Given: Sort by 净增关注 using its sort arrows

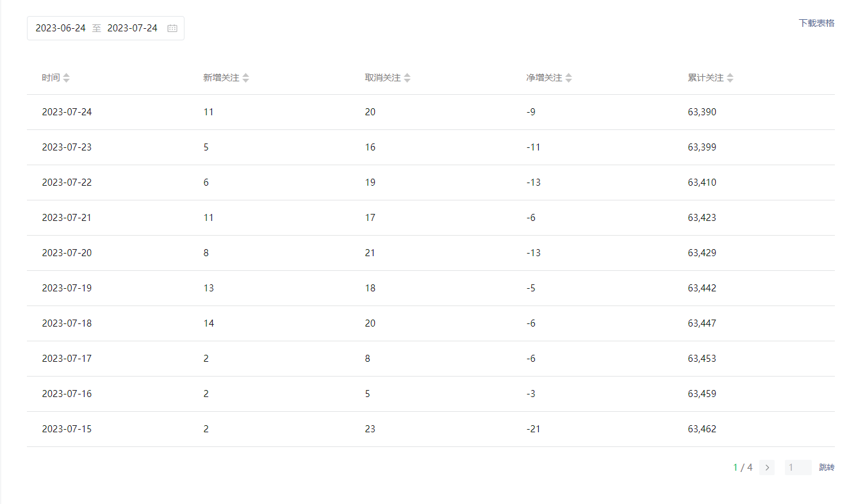Looking at the screenshot, I should click(569, 77).
